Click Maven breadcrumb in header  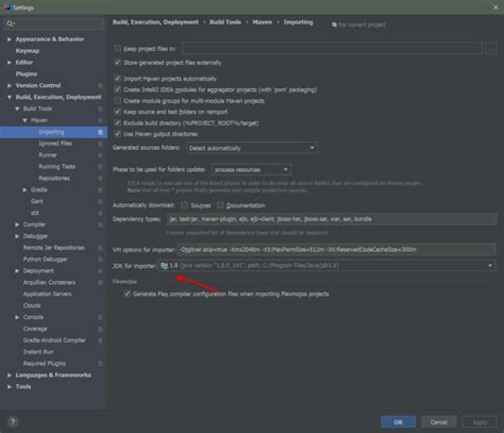[x=262, y=22]
